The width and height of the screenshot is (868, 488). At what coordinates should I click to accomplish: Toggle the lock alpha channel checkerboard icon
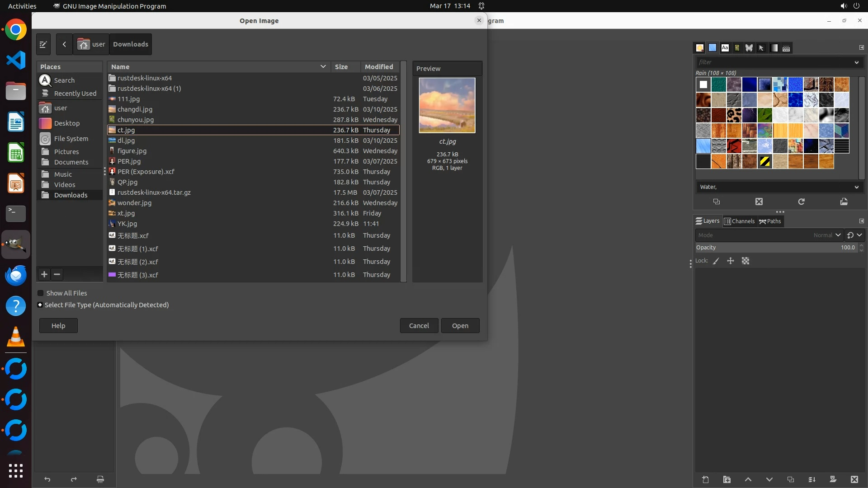coord(745,261)
